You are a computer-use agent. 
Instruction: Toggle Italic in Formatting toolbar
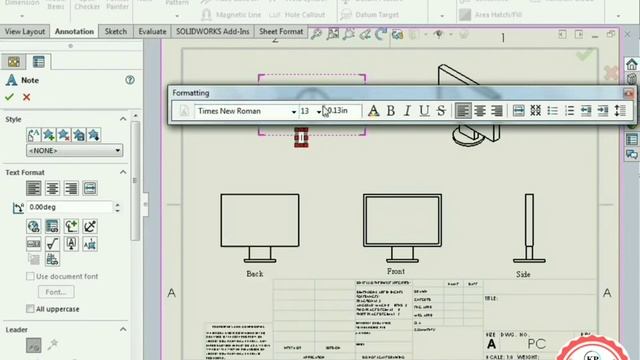click(x=407, y=111)
